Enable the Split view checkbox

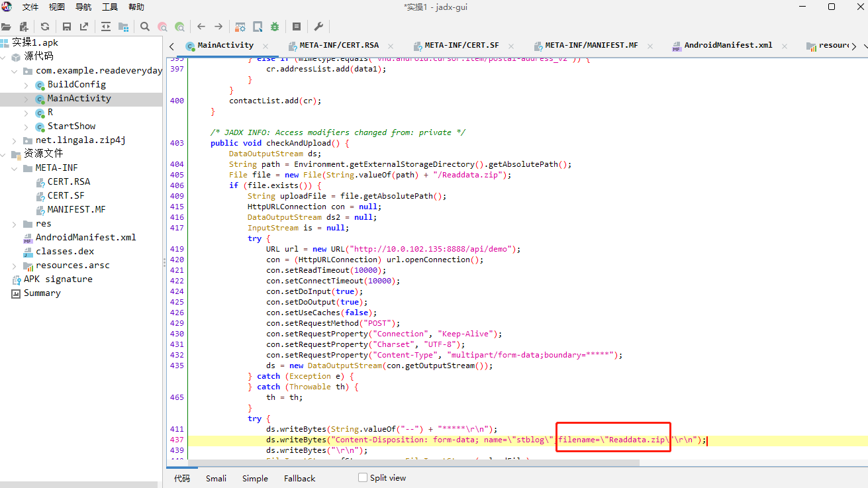click(362, 477)
